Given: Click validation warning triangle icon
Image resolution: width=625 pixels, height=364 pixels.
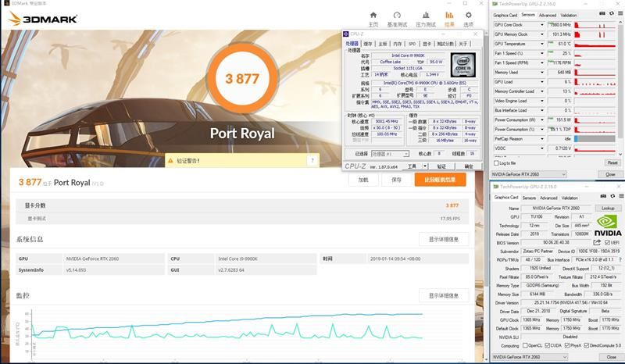Looking at the screenshot, I should pos(170,161).
